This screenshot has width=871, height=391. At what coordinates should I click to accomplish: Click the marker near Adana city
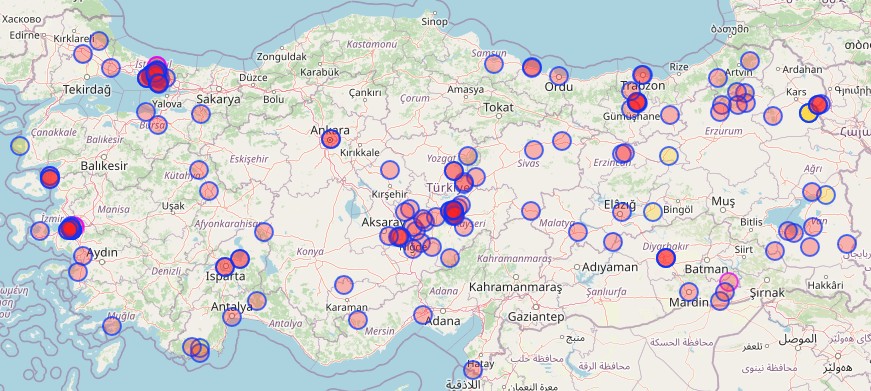point(423,315)
